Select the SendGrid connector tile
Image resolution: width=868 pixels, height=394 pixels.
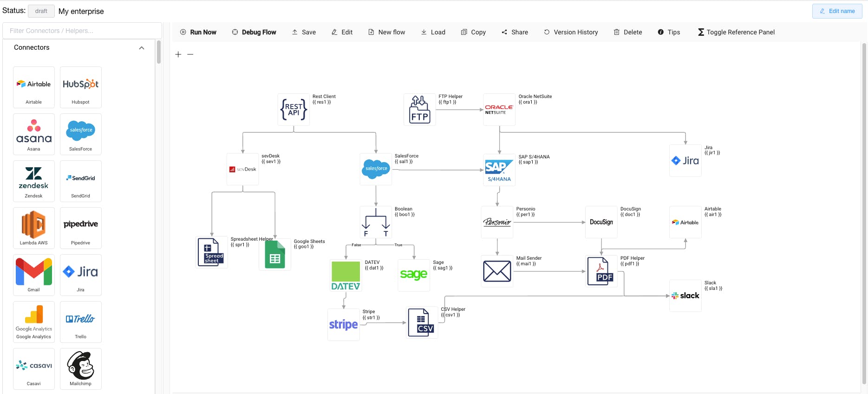tap(81, 181)
